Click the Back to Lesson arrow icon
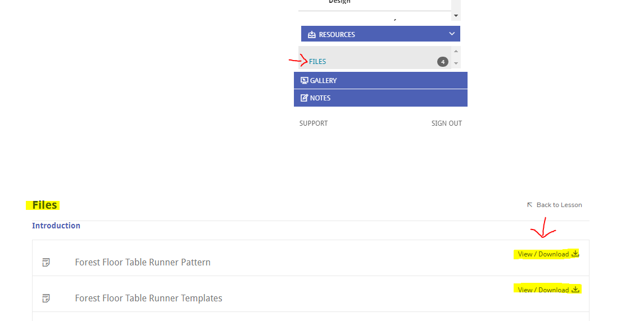 point(530,205)
